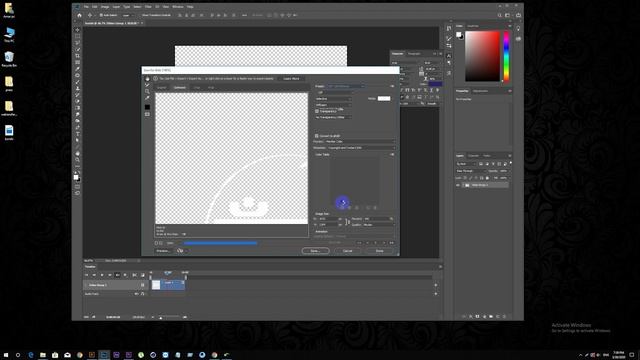640x360 pixels.
Task: Click the Save... button
Action: click(316, 251)
